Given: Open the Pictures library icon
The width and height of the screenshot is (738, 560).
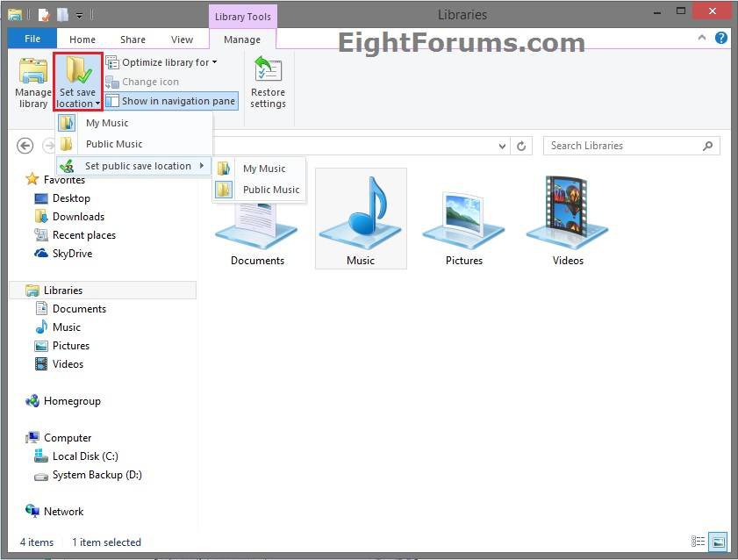Looking at the screenshot, I should click(x=463, y=219).
